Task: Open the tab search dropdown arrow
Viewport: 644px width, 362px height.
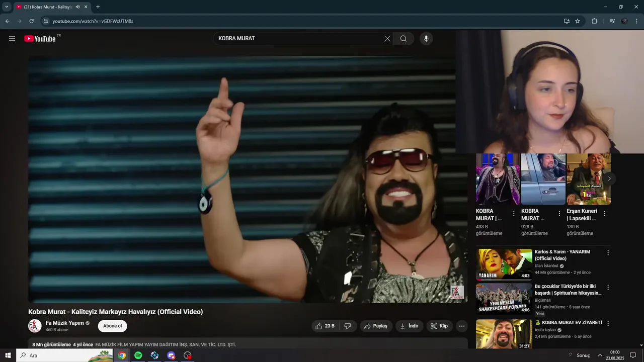Action: (x=7, y=7)
